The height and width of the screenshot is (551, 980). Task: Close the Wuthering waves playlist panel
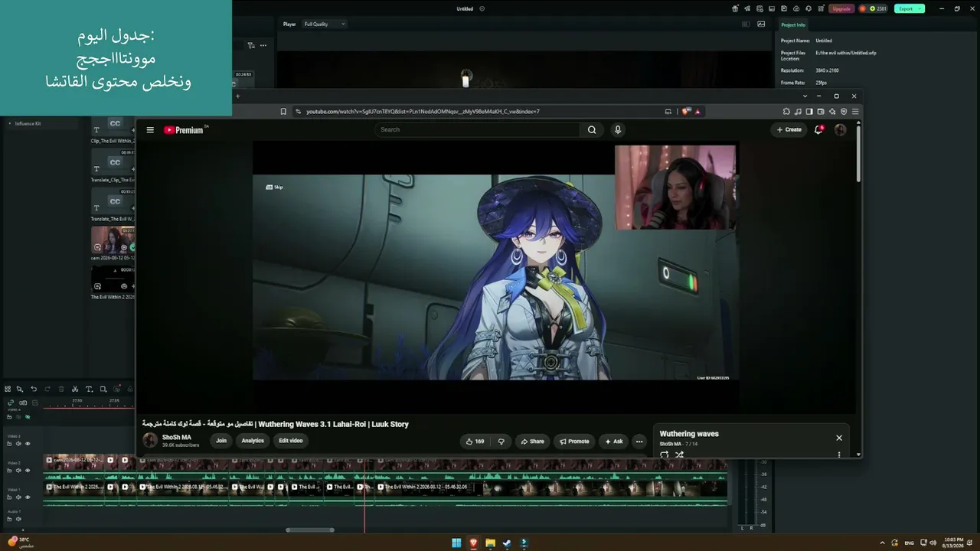(839, 438)
